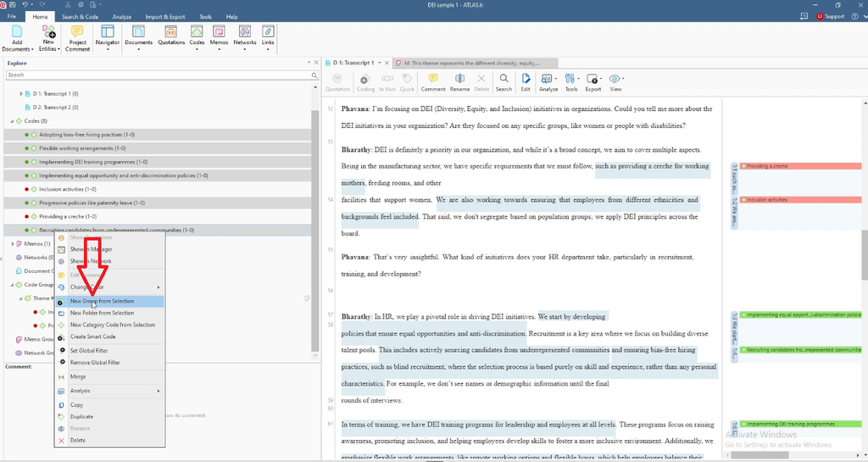868x462 pixels.
Task: Choose New Folder from Selection
Action: point(109,313)
